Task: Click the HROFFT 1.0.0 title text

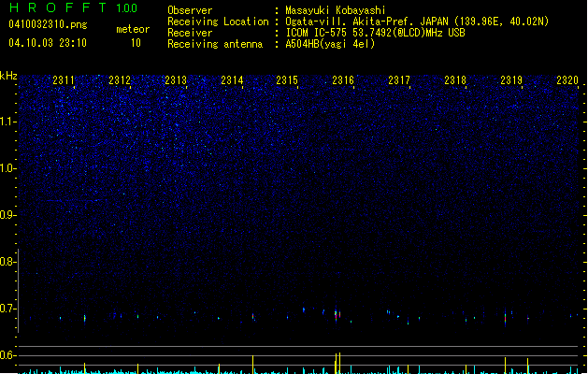Action: tap(74, 7)
